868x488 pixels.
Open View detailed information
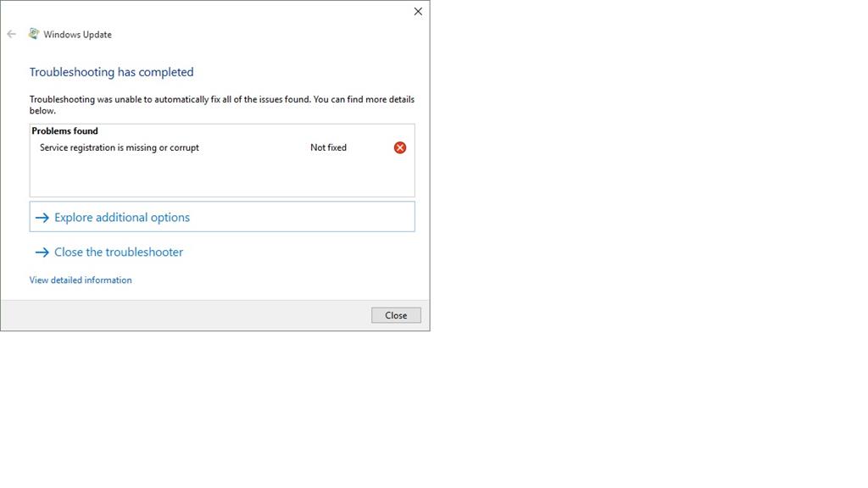(x=81, y=280)
